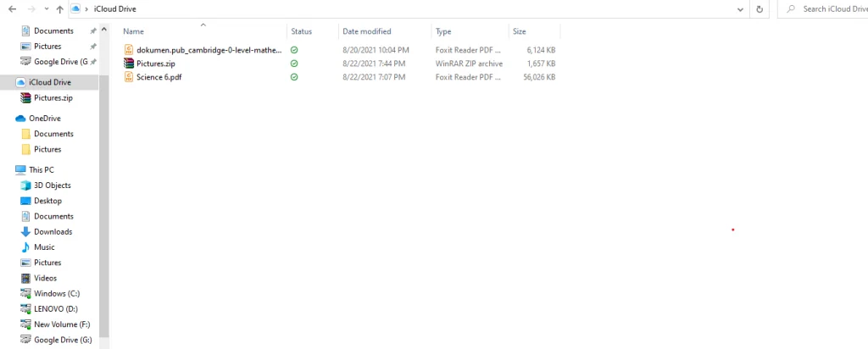868x349 pixels.
Task: Open Documents folder under OneDrive
Action: tap(53, 134)
